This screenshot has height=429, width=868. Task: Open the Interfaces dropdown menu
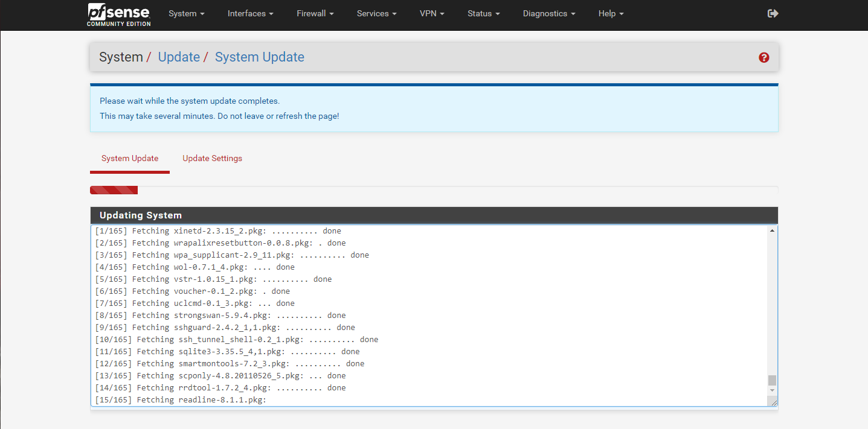251,13
